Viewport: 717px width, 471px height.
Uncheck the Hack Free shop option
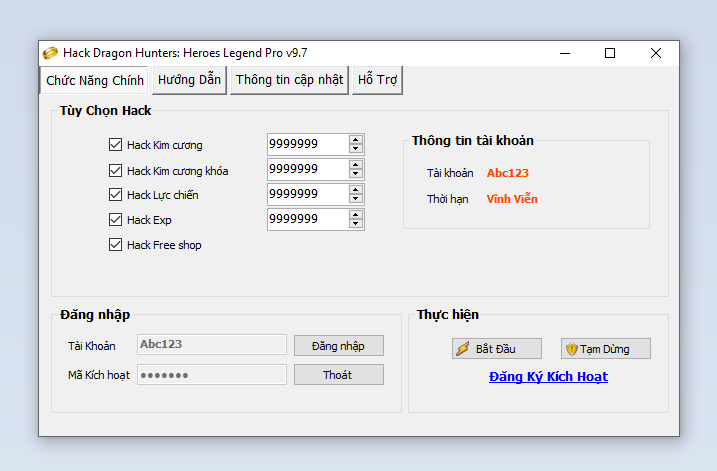(115, 245)
